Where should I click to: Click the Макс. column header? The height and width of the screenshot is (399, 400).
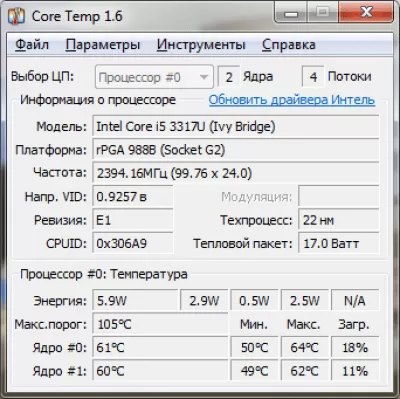[x=304, y=324]
